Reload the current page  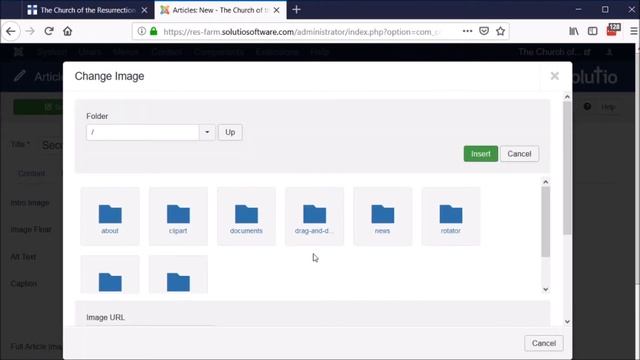[x=49, y=31]
